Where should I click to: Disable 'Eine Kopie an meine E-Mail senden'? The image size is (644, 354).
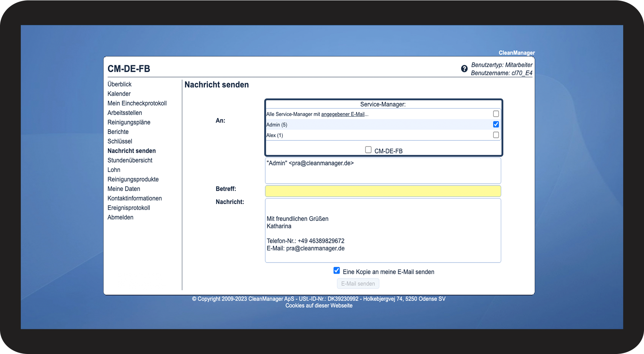point(337,271)
